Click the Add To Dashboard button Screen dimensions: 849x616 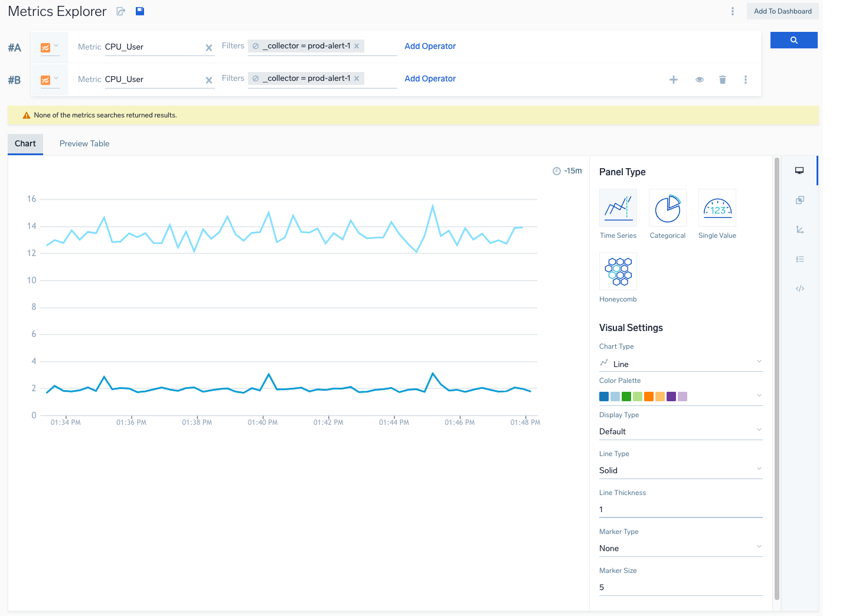782,11
